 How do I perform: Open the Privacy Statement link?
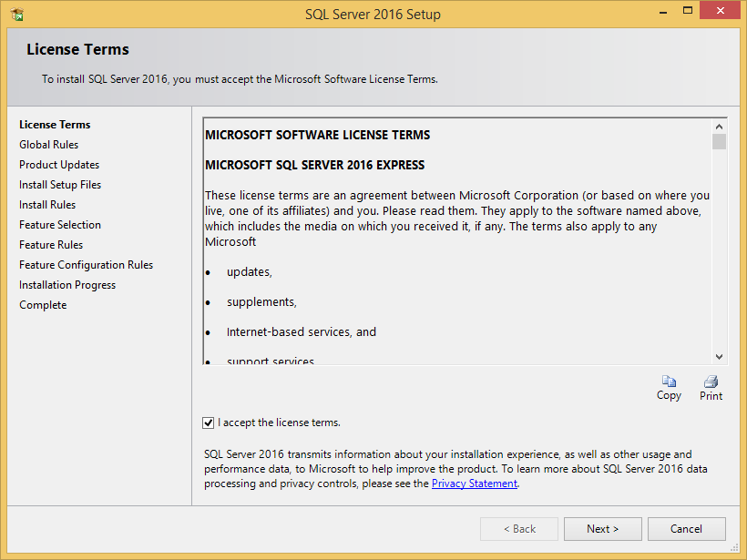click(474, 484)
